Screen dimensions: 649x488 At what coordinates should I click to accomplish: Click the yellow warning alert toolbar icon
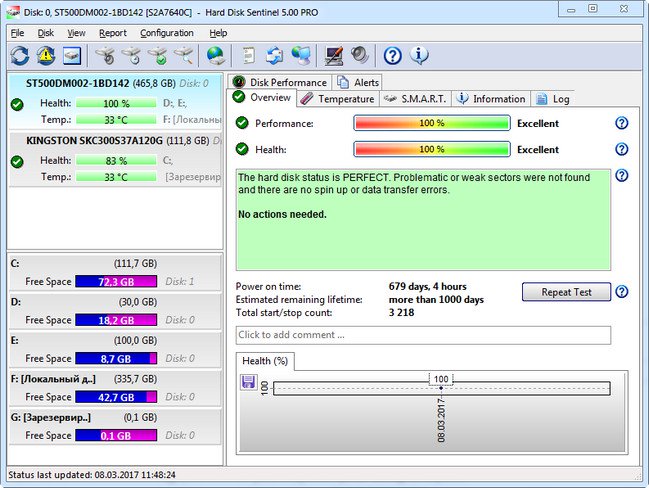pos(46,55)
